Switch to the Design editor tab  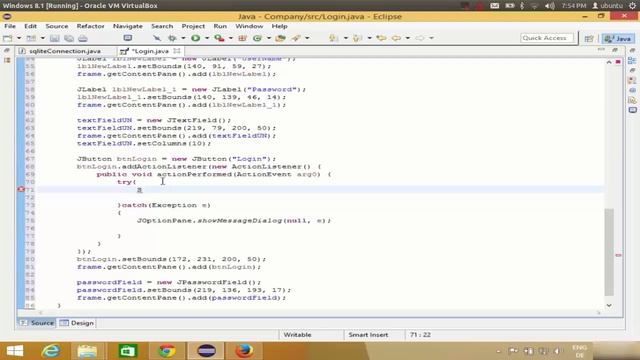pyautogui.click(x=77, y=323)
